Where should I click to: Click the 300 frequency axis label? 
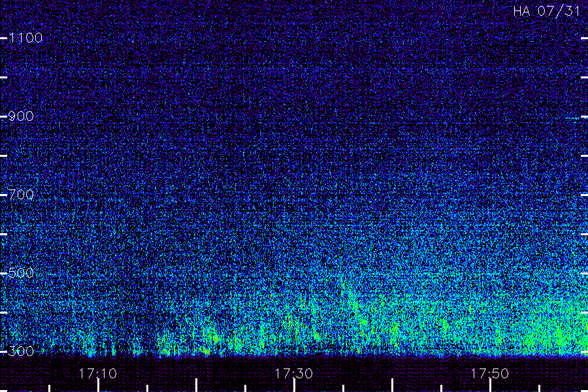click(21, 351)
